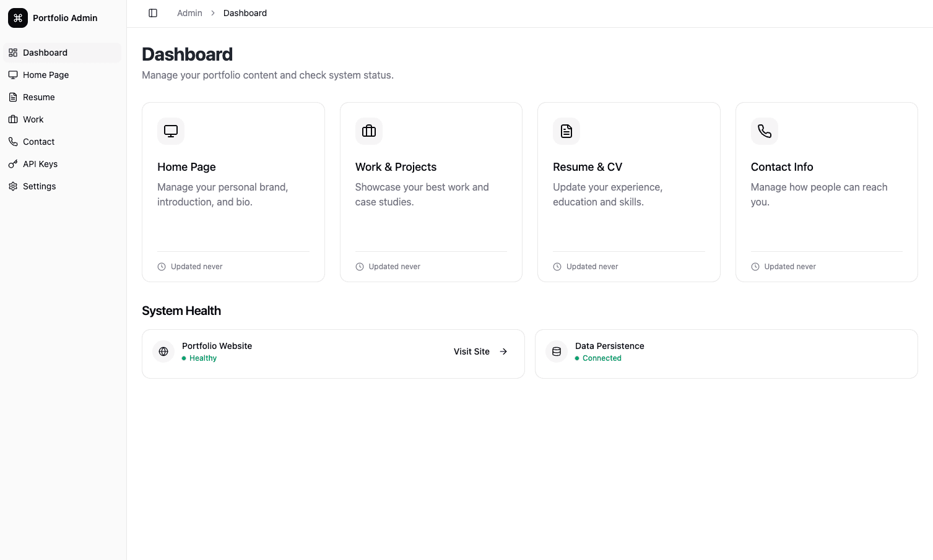
Task: Select the API Keys key icon in sidebar
Action: pyautogui.click(x=13, y=163)
